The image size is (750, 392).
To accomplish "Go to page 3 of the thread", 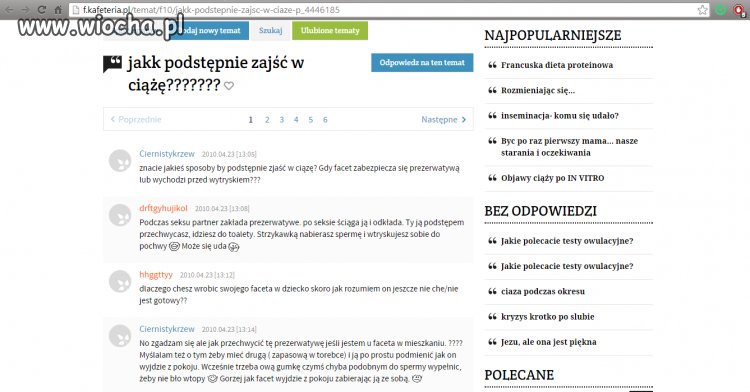I will tap(282, 120).
